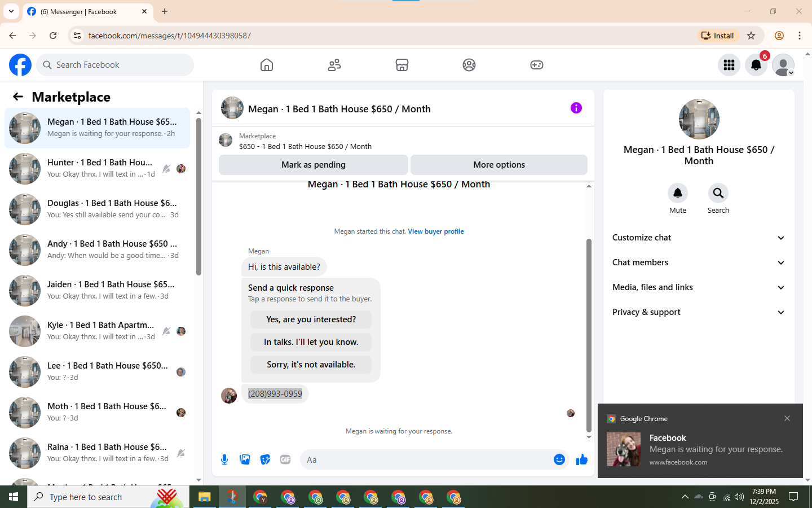Expand the Chat members section
This screenshot has height=508, width=812.
click(x=699, y=262)
